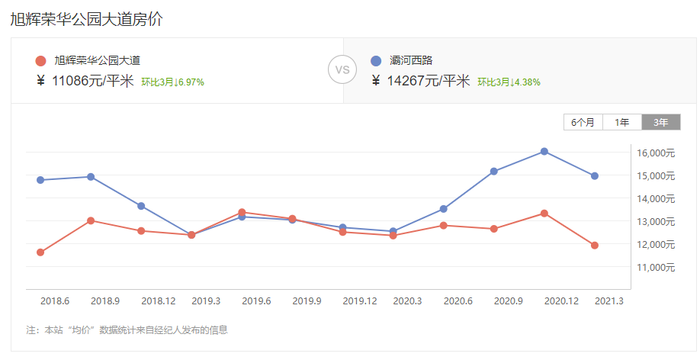Click the VS comparison circle icon
Viewport: 700px width, 360px height.
pyautogui.click(x=342, y=70)
